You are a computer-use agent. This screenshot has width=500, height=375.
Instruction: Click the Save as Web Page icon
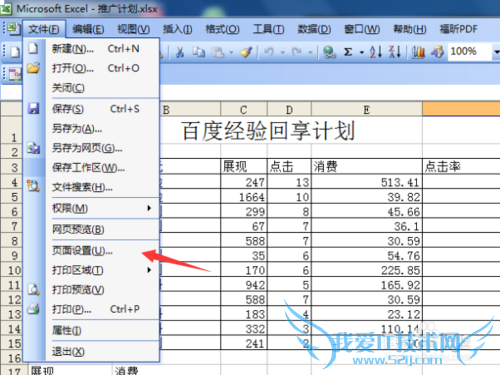click(x=33, y=148)
